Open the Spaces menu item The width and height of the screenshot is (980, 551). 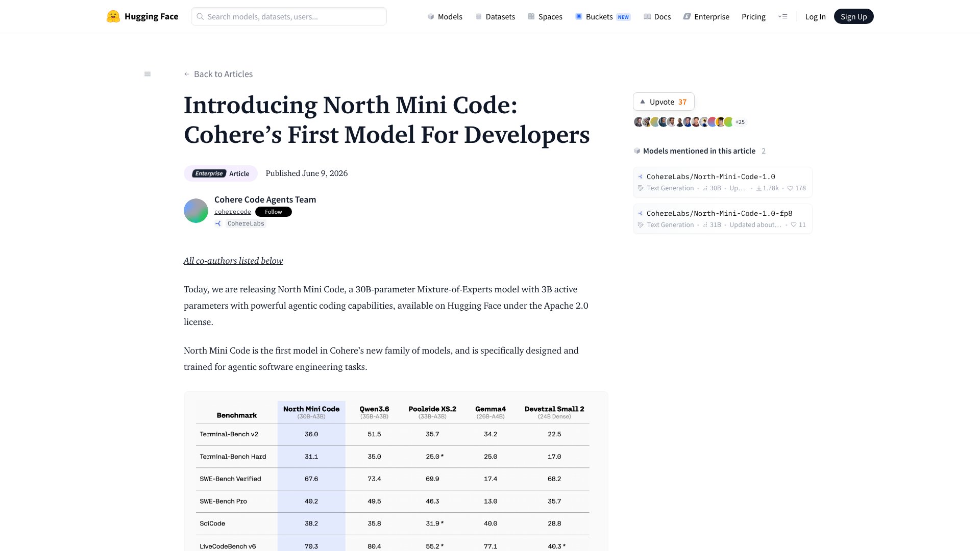[545, 16]
